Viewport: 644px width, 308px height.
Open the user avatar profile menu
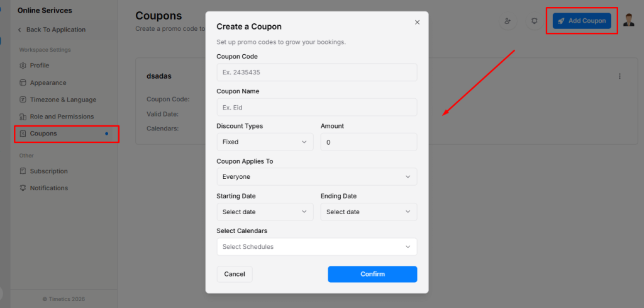click(x=629, y=20)
